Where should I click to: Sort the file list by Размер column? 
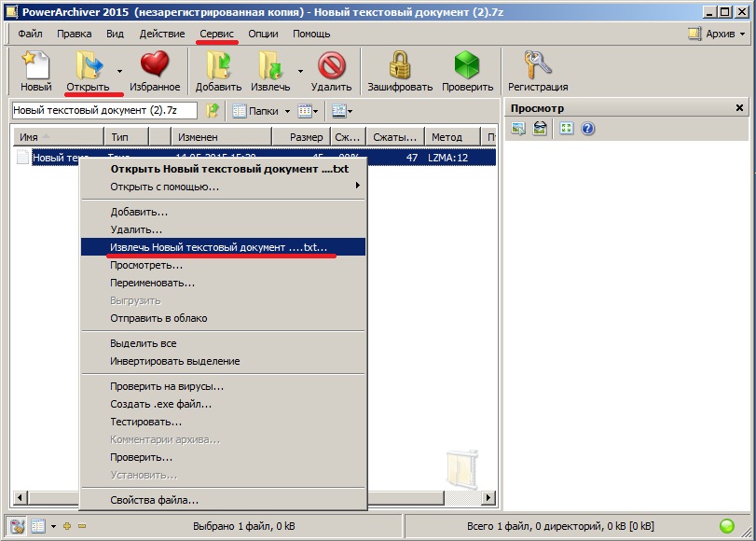pos(306,137)
